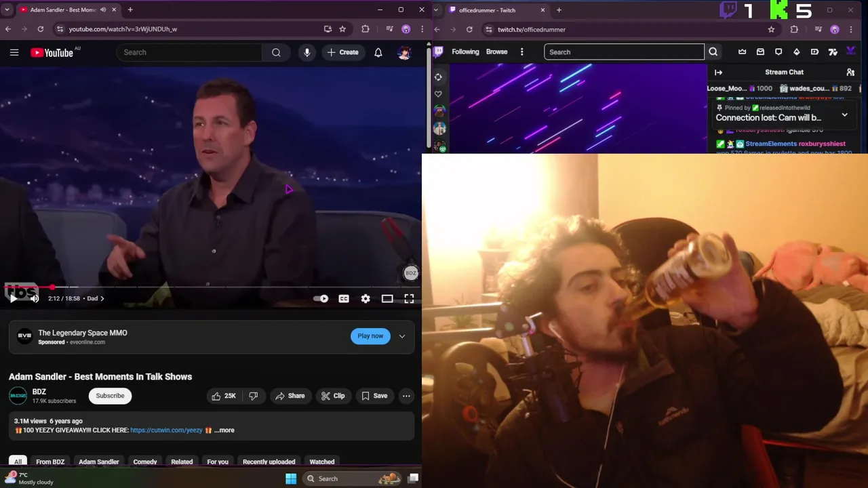The width and height of the screenshot is (868, 488).
Task: Click the Twitch followed-channels heart icon
Action: (438, 94)
